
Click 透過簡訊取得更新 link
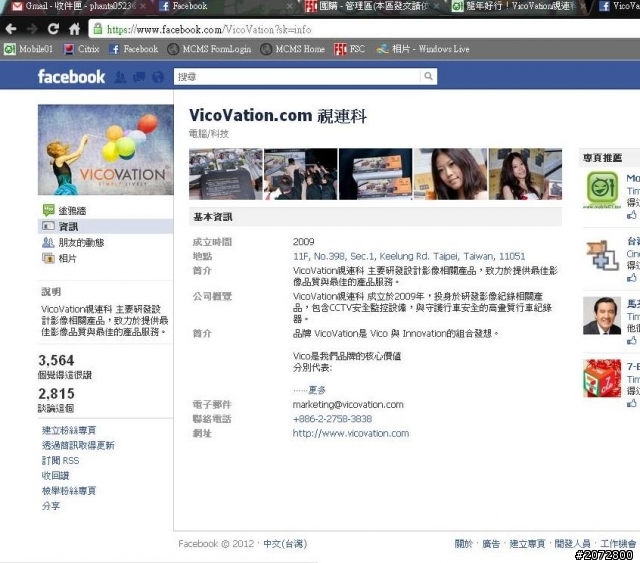coord(78,445)
